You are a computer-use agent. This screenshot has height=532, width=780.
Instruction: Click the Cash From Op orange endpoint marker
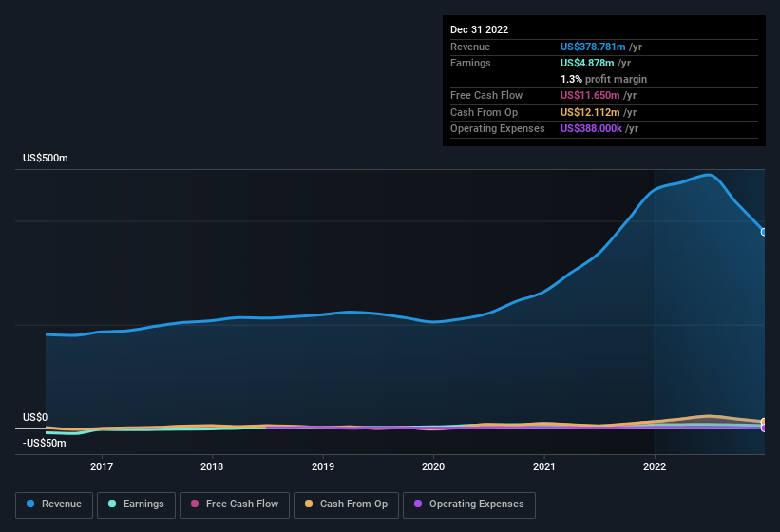pos(764,422)
